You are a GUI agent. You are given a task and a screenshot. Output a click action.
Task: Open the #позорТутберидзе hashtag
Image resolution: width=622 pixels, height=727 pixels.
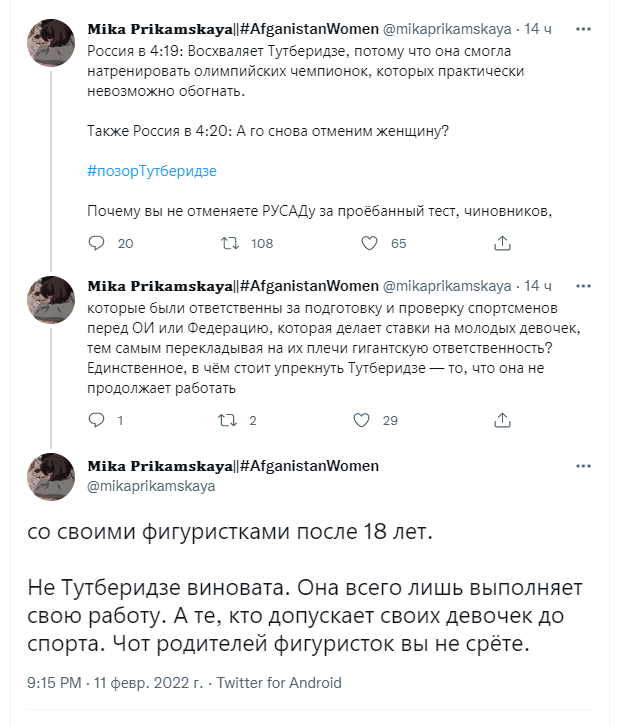pos(152,171)
